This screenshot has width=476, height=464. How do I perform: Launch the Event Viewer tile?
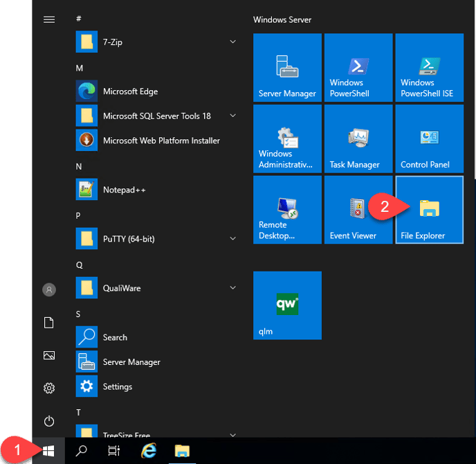point(358,210)
